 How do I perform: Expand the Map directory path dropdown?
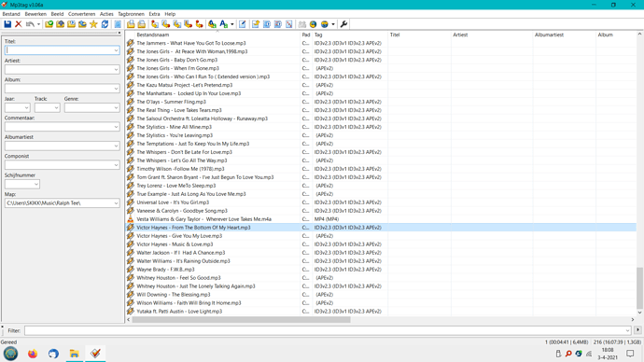pyautogui.click(x=116, y=203)
